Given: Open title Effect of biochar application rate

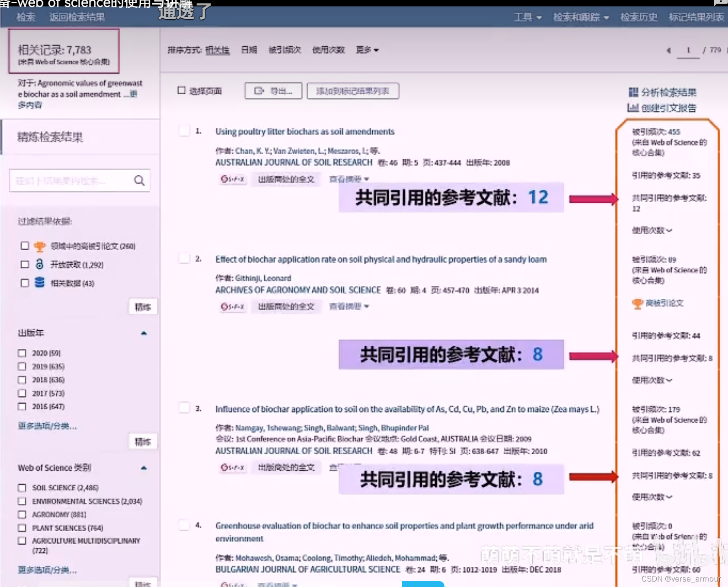Looking at the screenshot, I should point(381,259).
